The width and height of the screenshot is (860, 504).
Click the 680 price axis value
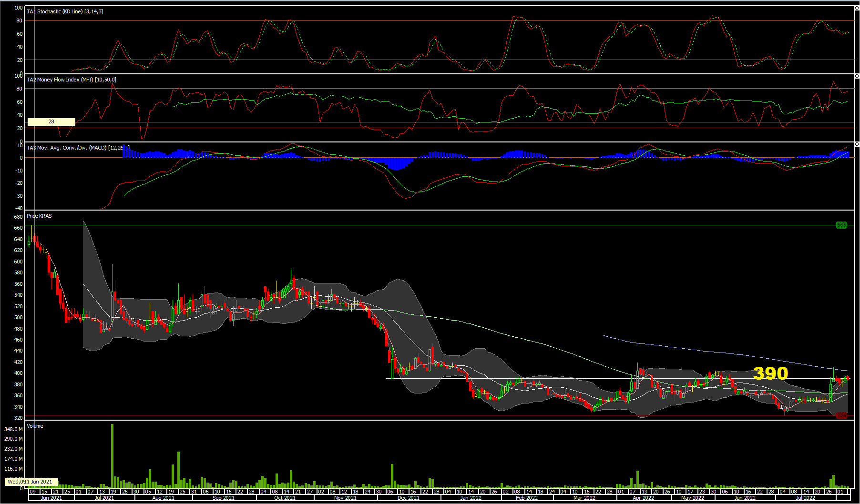[x=18, y=217]
